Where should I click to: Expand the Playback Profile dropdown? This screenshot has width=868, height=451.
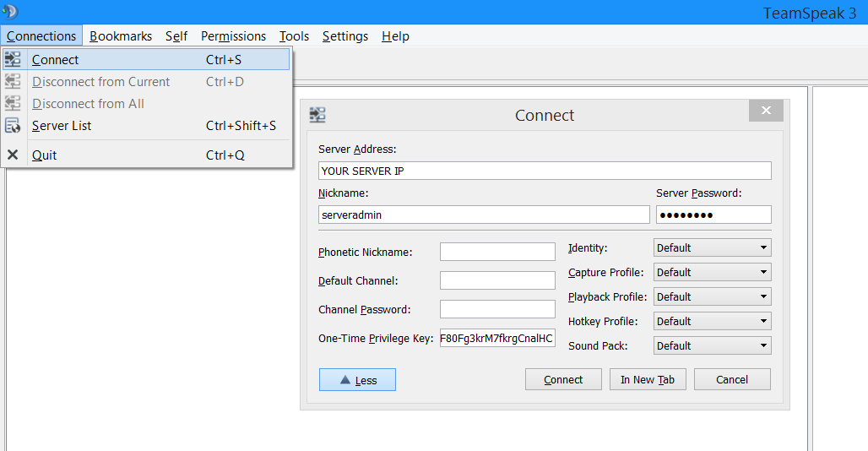pyautogui.click(x=713, y=296)
